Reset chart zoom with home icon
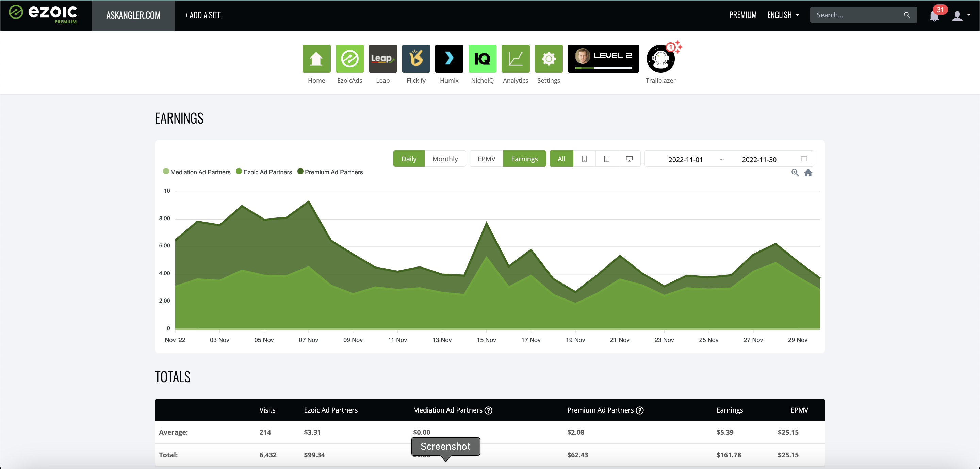980x469 pixels. tap(808, 173)
